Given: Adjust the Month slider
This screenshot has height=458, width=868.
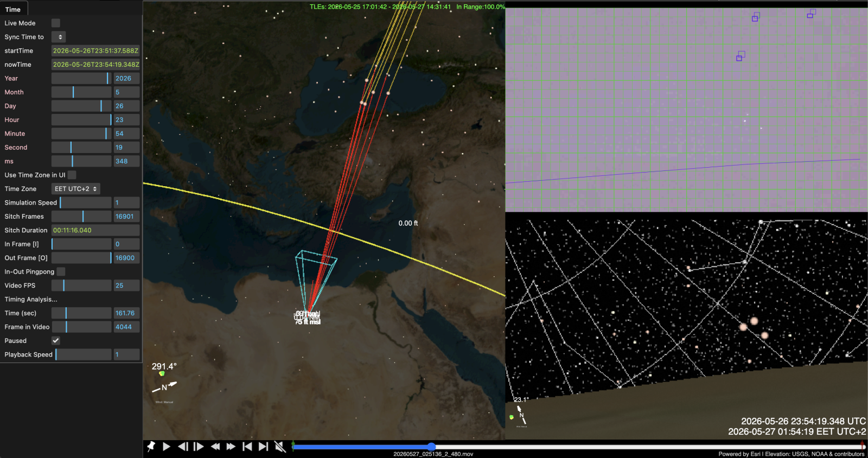Looking at the screenshot, I should click(x=81, y=92).
